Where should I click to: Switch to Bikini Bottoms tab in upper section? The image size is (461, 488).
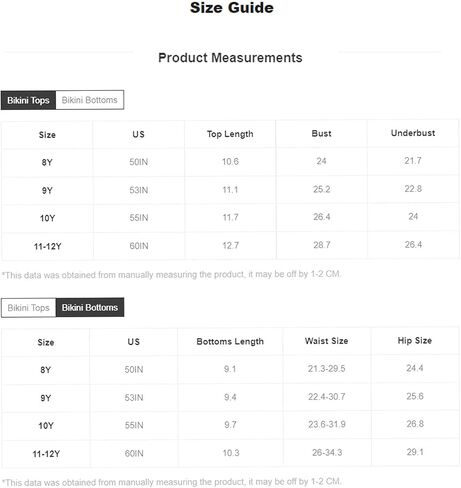90,100
